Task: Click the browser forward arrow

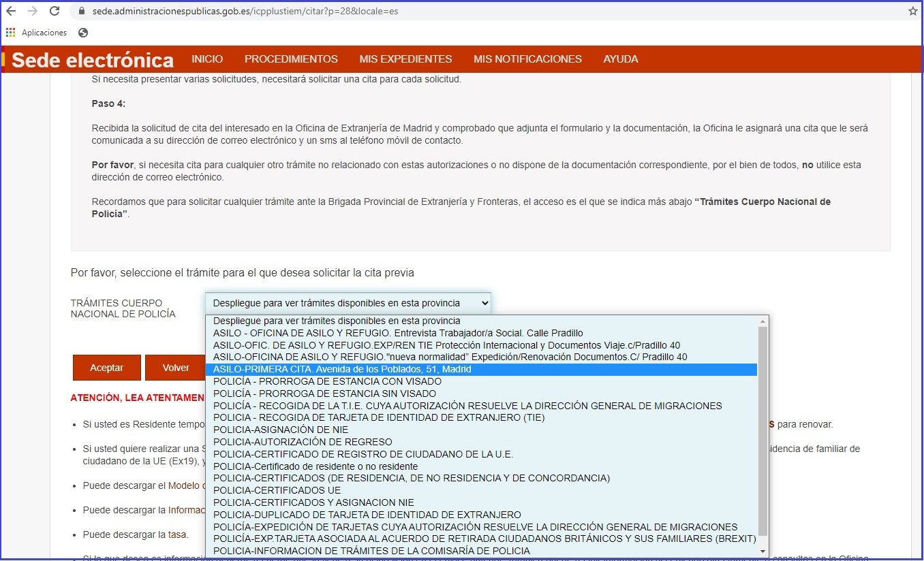Action: tap(33, 11)
